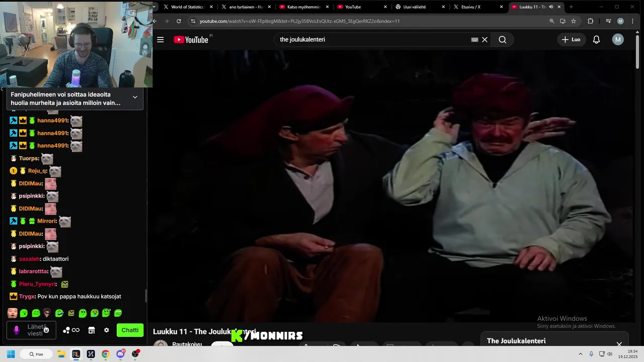
Task: Click username Mirrori in chat
Action: (46, 221)
